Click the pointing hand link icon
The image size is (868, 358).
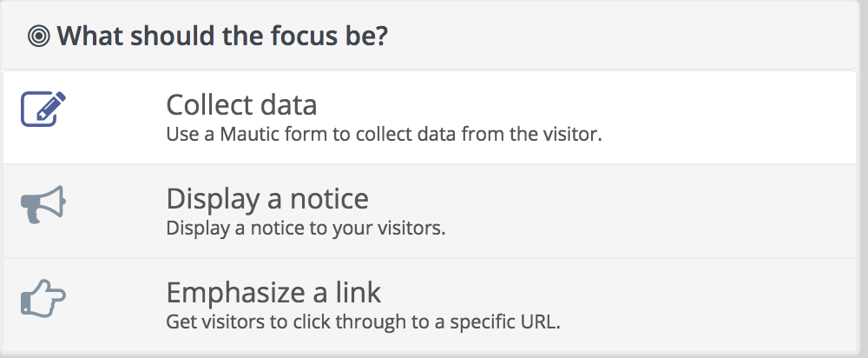(43, 298)
